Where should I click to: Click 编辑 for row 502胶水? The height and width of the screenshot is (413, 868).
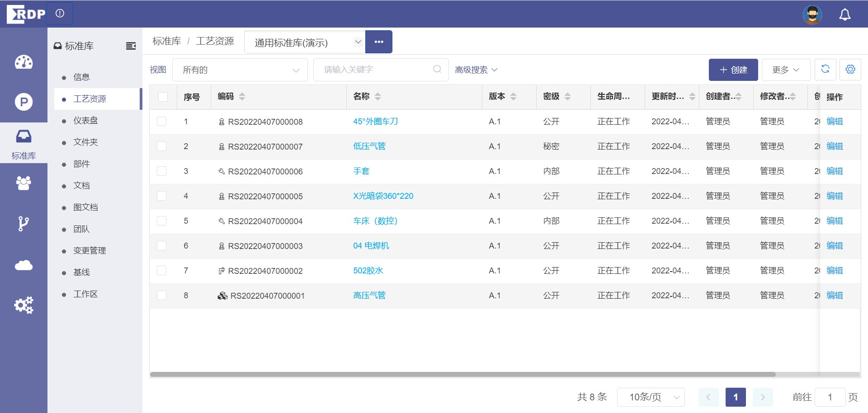[x=835, y=271]
